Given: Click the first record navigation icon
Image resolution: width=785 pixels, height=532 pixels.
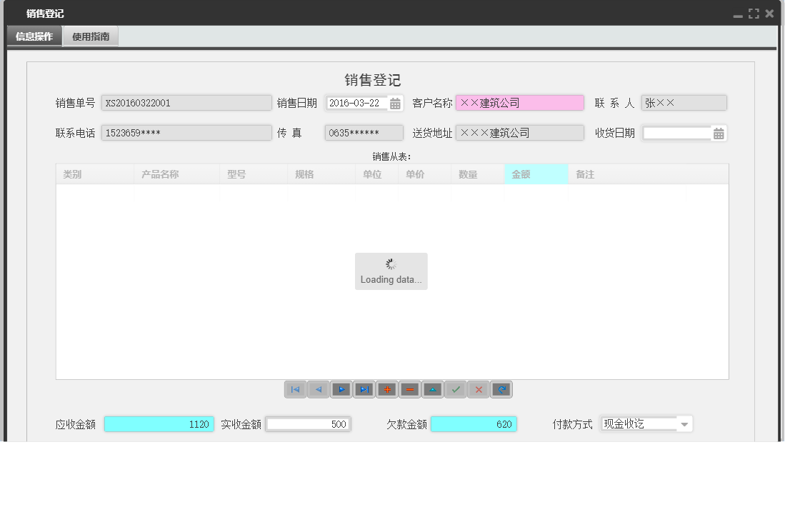Looking at the screenshot, I should pos(295,389).
